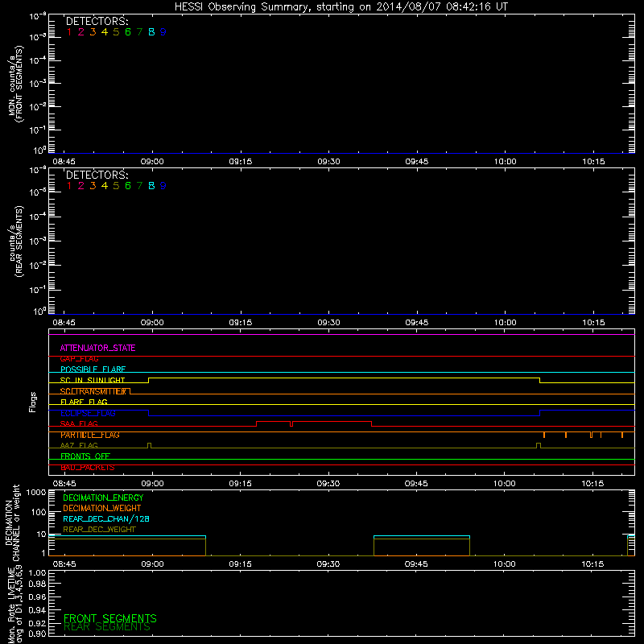Click the FLARE_FLAG label

[x=84, y=402]
